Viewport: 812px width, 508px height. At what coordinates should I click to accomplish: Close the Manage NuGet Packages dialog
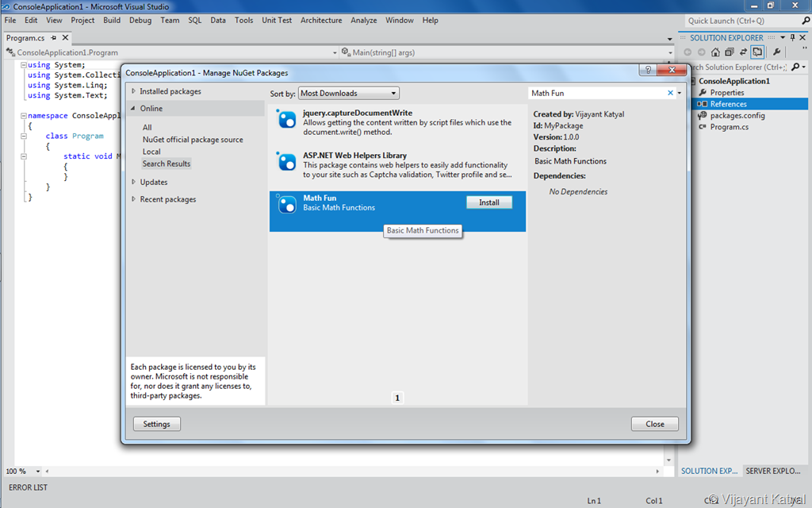(654, 424)
